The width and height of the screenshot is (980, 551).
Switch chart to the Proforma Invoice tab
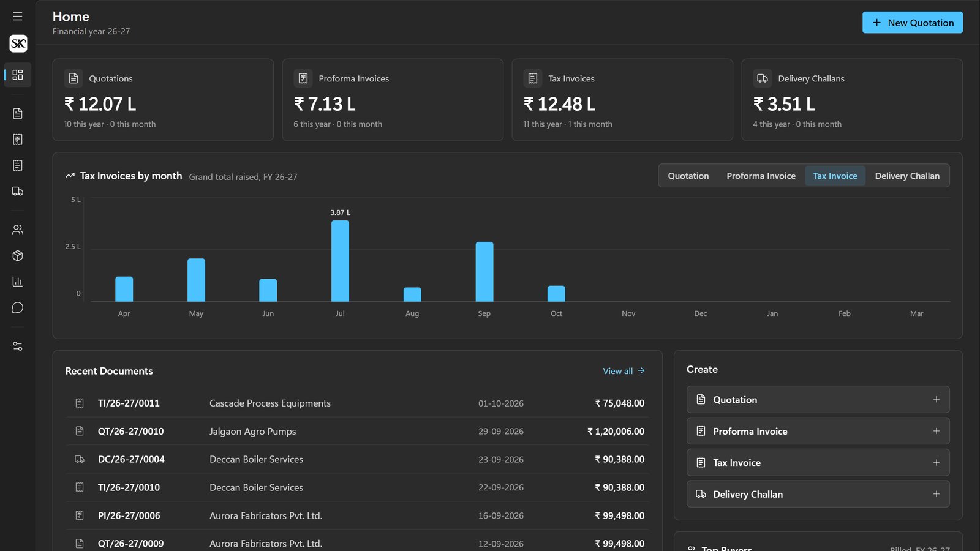pos(761,176)
